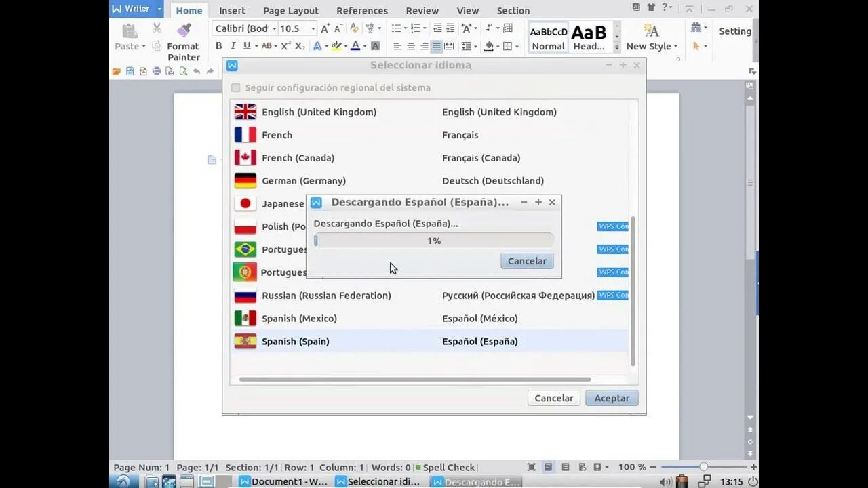Image resolution: width=868 pixels, height=488 pixels.
Task: Toggle Italic formatting in the ribbon
Action: (x=233, y=45)
